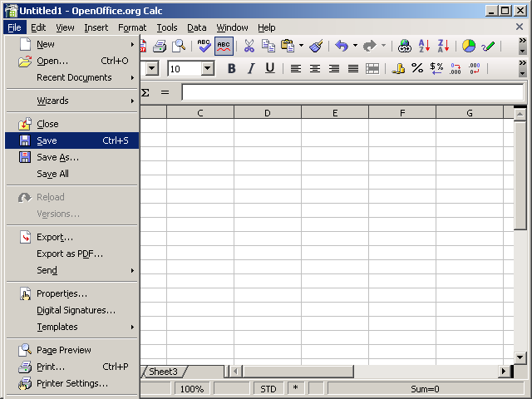
Task: Center cell text horizontally
Action: 315,68
